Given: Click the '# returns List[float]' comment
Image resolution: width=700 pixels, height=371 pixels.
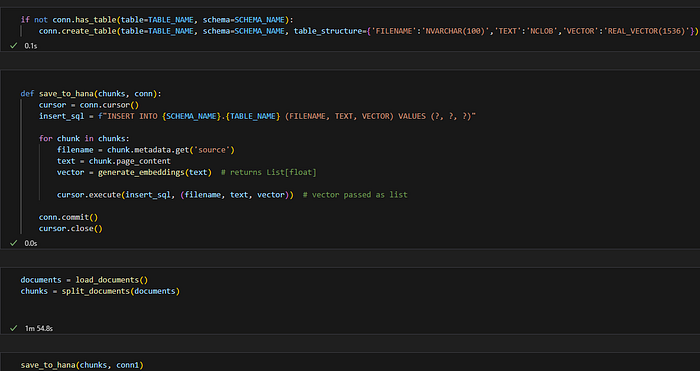Looking at the screenshot, I should pos(269,172).
